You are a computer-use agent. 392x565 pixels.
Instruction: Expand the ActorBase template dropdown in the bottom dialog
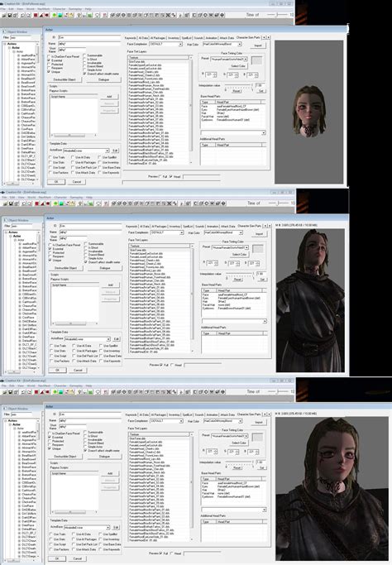click(87, 527)
